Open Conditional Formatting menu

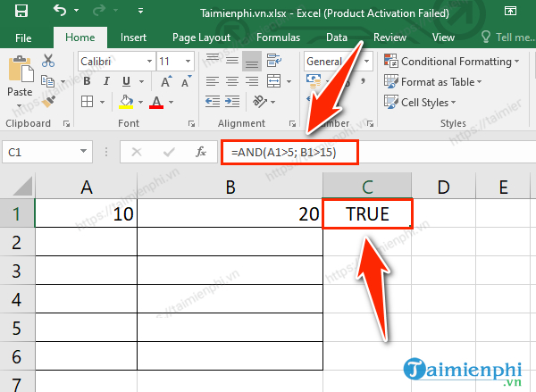(x=451, y=62)
